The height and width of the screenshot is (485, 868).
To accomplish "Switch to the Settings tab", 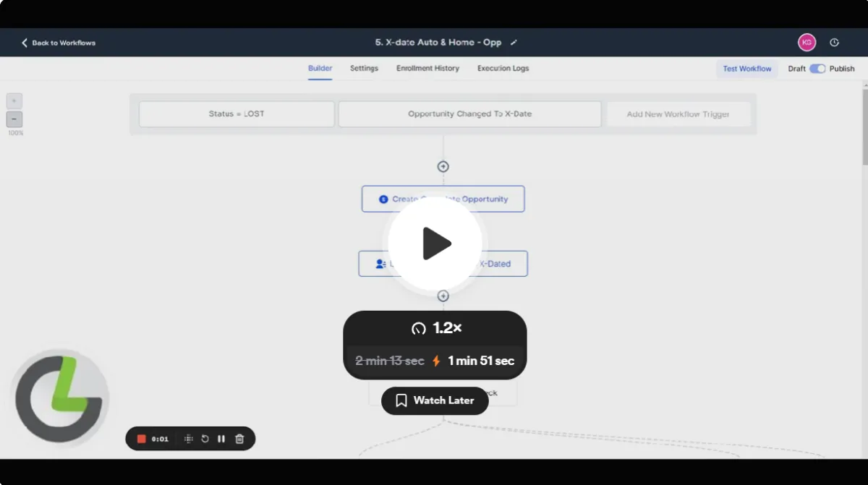I will (x=364, y=69).
